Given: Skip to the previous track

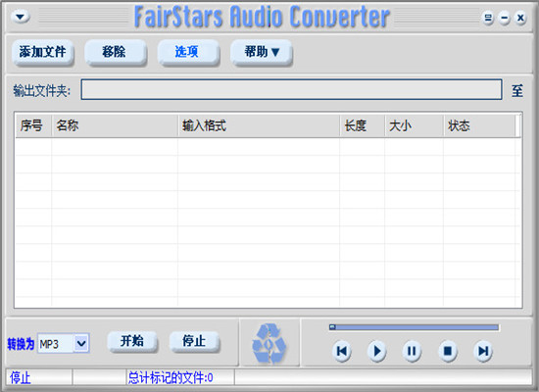Looking at the screenshot, I should pos(342,351).
